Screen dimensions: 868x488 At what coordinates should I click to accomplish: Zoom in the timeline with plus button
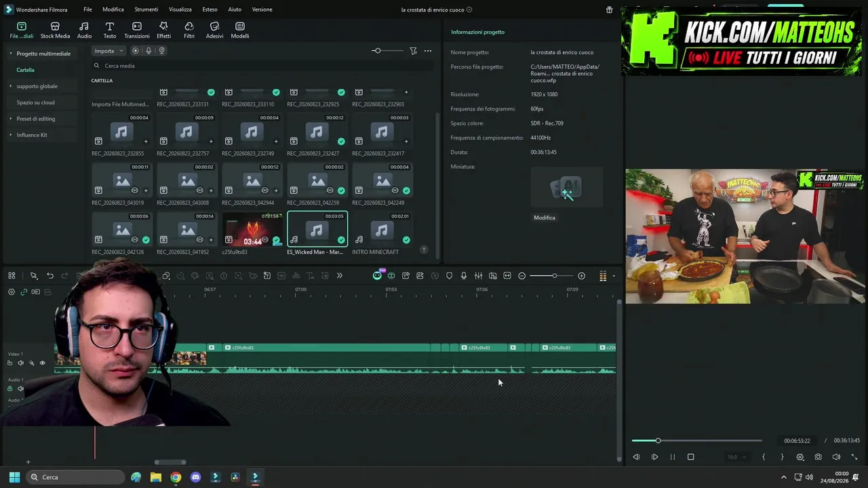581,276
